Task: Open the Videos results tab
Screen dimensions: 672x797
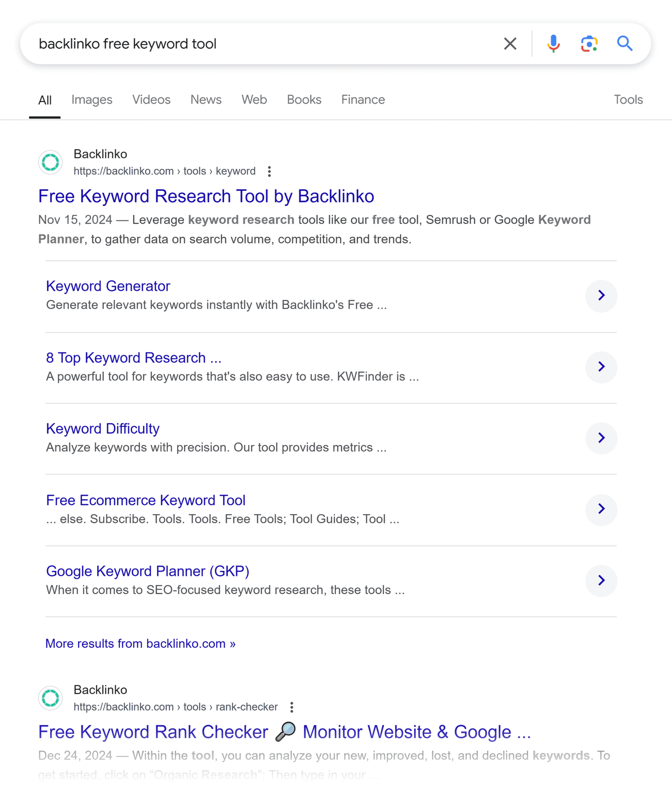Action: coord(151,100)
